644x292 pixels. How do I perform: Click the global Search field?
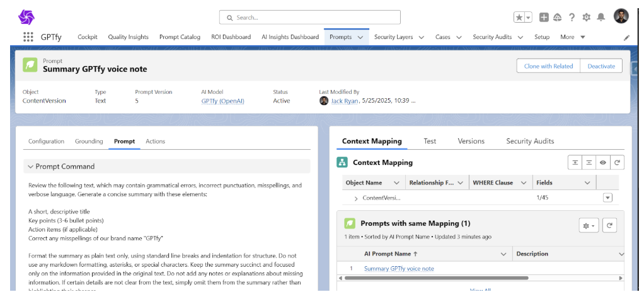point(309,18)
